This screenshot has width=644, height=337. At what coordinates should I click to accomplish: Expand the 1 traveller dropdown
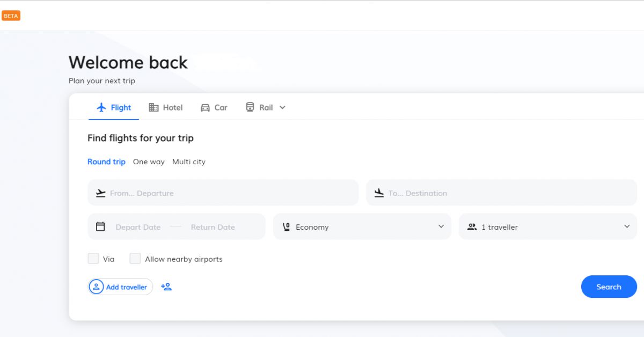point(547,226)
